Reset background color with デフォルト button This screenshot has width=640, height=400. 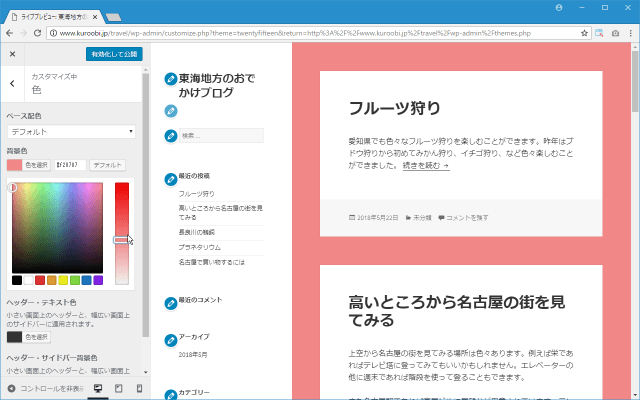click(107, 165)
